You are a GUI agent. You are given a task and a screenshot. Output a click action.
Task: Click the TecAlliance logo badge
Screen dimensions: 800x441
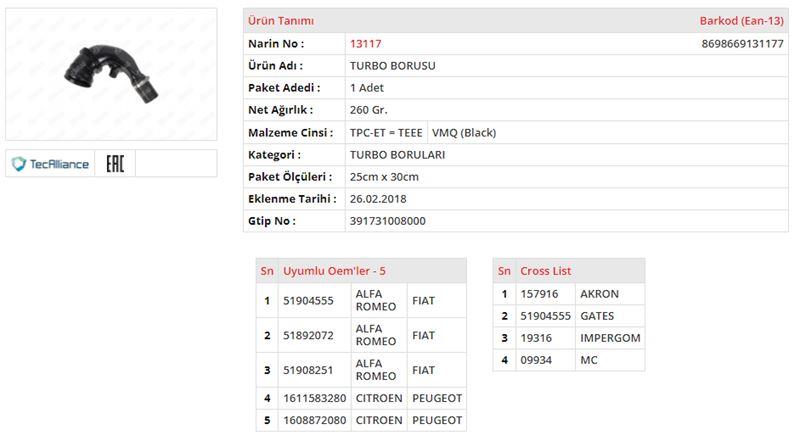click(x=50, y=164)
